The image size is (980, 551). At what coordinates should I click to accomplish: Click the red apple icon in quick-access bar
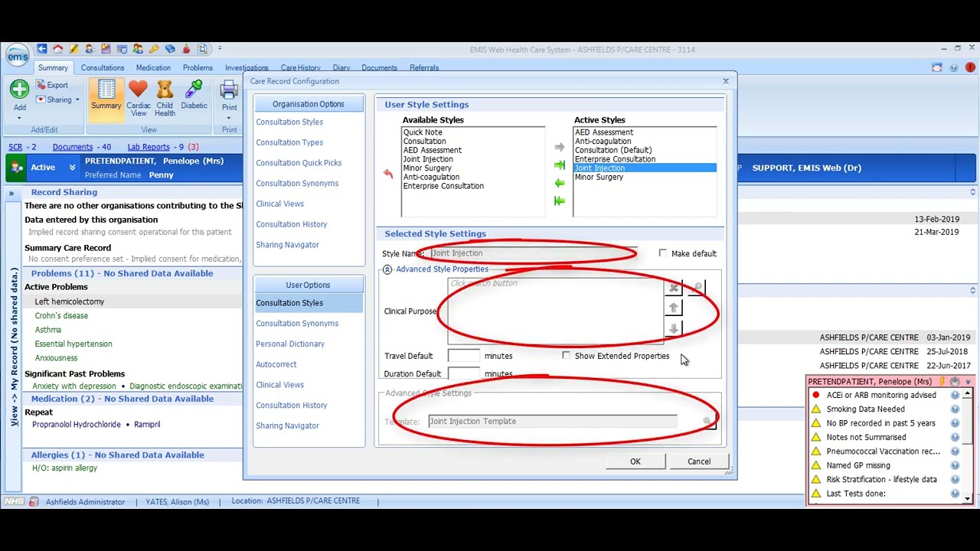[x=186, y=49]
